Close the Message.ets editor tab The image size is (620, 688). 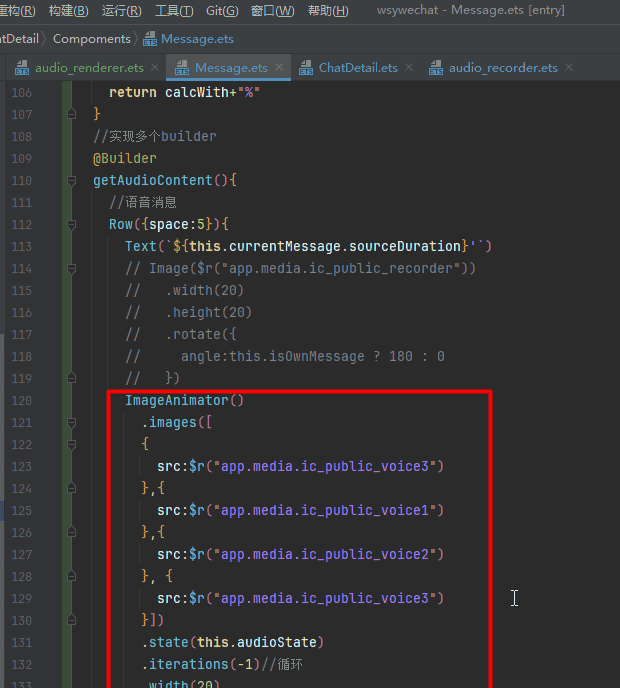pos(280,67)
